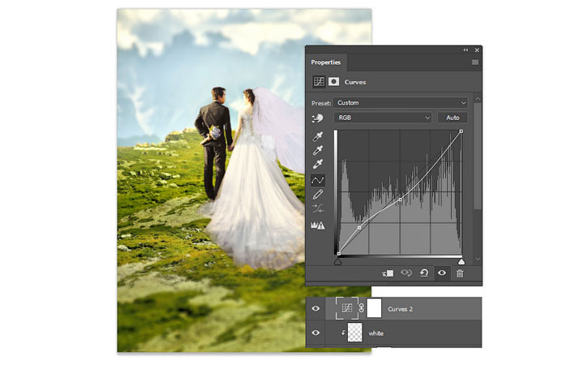
Task: Click the Properties panel scrollbar up arrow
Action: 478,99
